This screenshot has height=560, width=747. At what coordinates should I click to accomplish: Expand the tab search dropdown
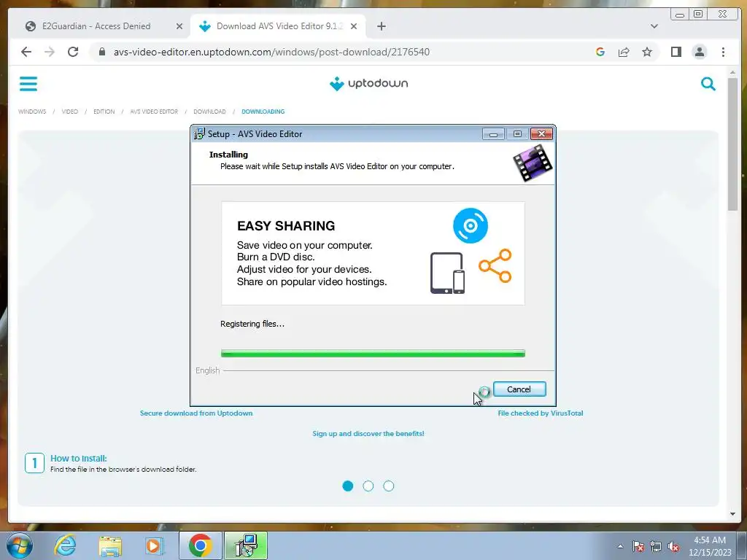(654, 26)
